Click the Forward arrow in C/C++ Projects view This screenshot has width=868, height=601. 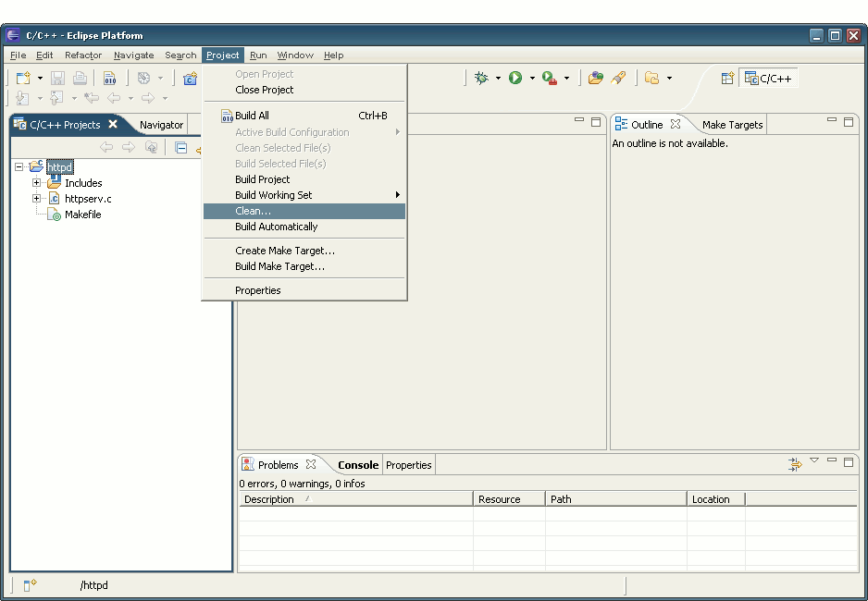[129, 147]
